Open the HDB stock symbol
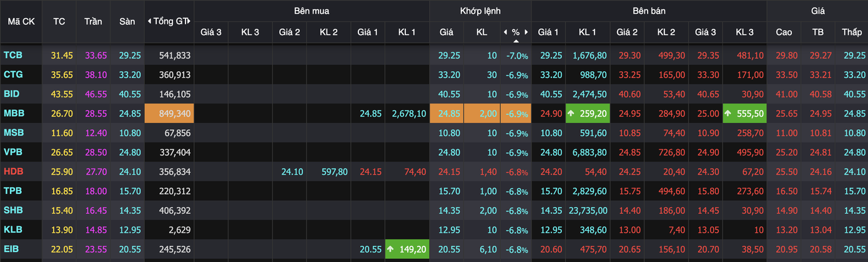The height and width of the screenshot is (262, 868). pyautogui.click(x=13, y=172)
